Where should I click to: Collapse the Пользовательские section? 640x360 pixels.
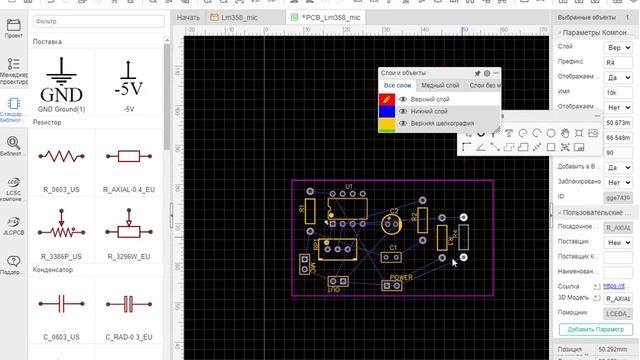point(560,213)
